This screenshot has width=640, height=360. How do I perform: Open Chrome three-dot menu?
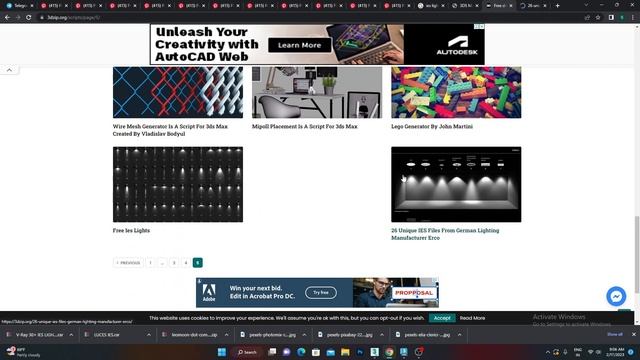coord(633,18)
